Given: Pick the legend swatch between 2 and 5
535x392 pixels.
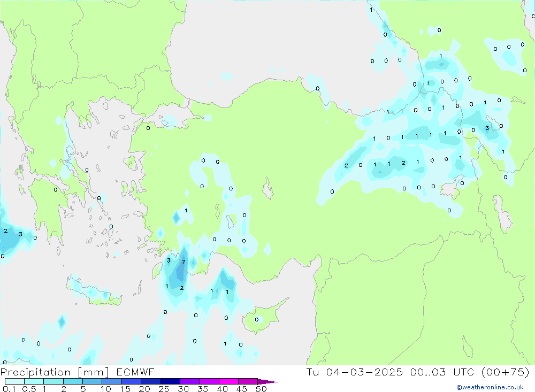Looking at the screenshot, I should (73, 381).
